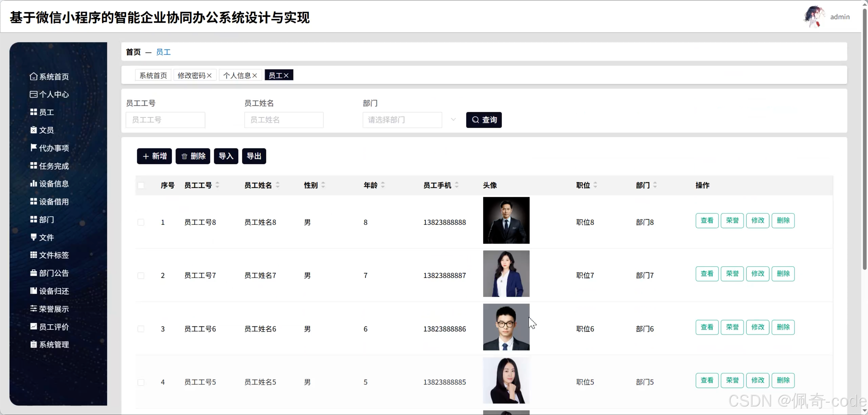Screen dimensions: 868x415
Task: Open the 请选择部门 dropdown
Action: coord(402,120)
